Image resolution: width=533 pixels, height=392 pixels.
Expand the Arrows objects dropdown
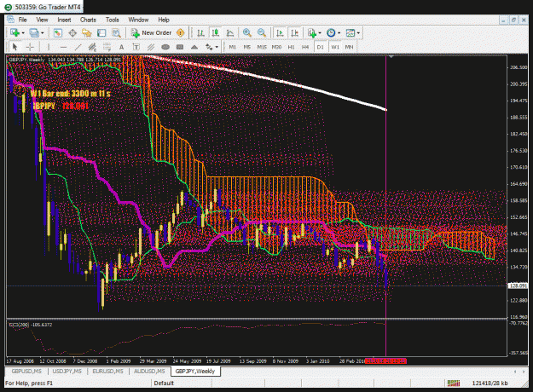[217, 47]
